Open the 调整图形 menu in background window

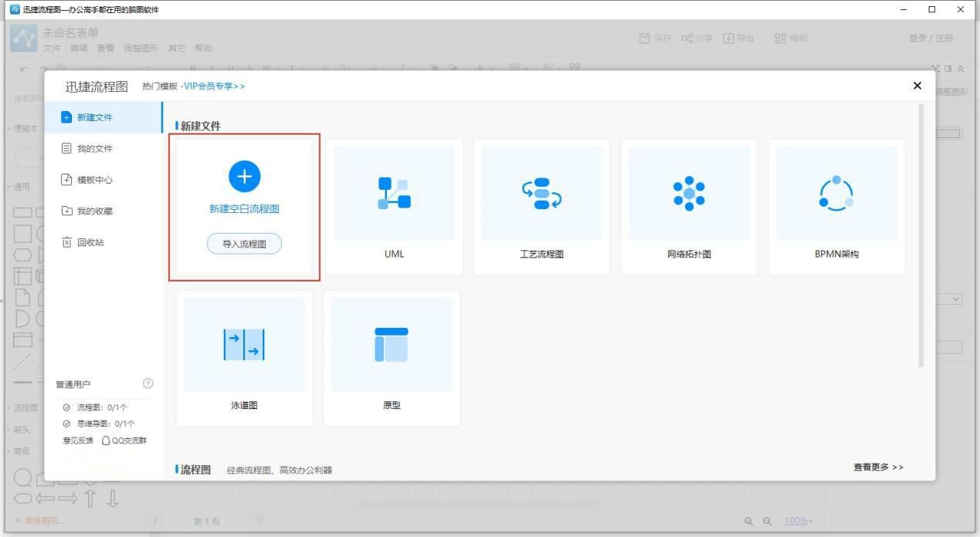141,49
